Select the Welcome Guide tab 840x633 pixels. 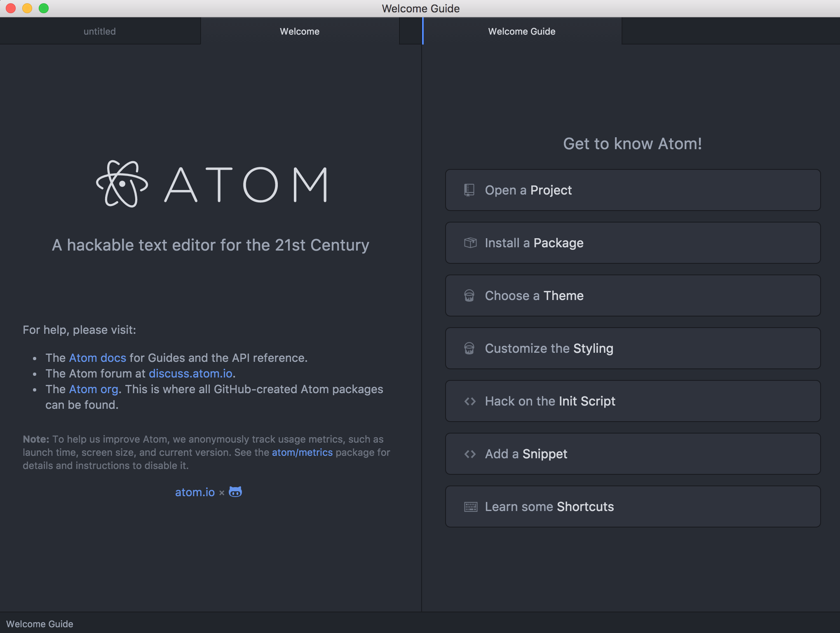pyautogui.click(x=521, y=31)
